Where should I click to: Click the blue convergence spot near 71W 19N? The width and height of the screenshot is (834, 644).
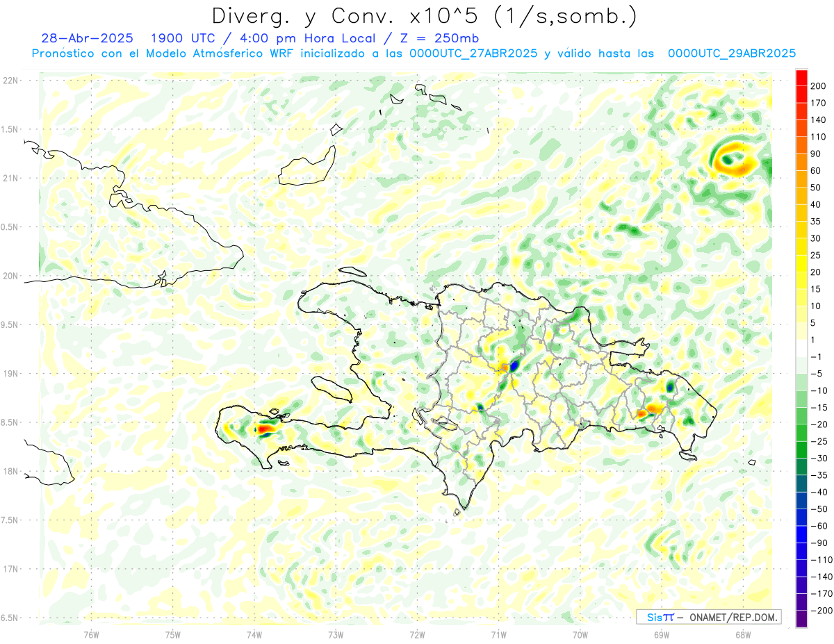(x=514, y=364)
